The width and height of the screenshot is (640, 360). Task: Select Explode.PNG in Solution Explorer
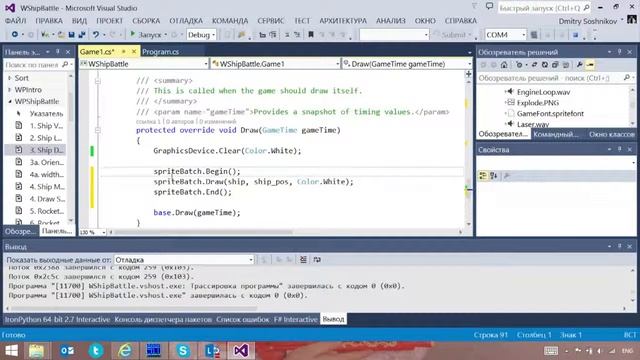[x=538, y=102]
